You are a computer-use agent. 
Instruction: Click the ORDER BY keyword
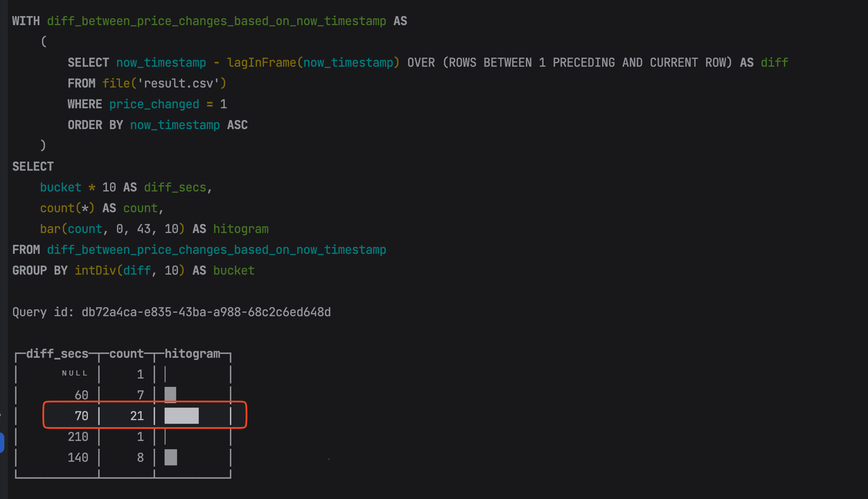coord(95,125)
